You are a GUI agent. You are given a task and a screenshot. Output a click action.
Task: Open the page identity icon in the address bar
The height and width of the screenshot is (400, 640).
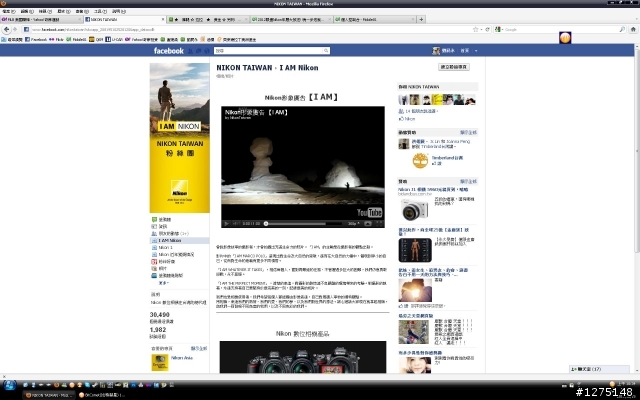(26, 29)
